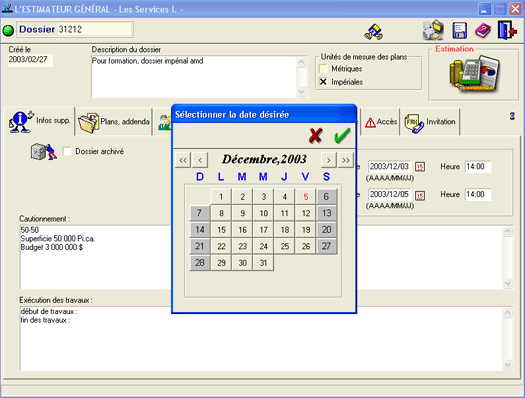This screenshot has height=398, width=525.
Task: Click the exit door icon
Action: [x=507, y=30]
